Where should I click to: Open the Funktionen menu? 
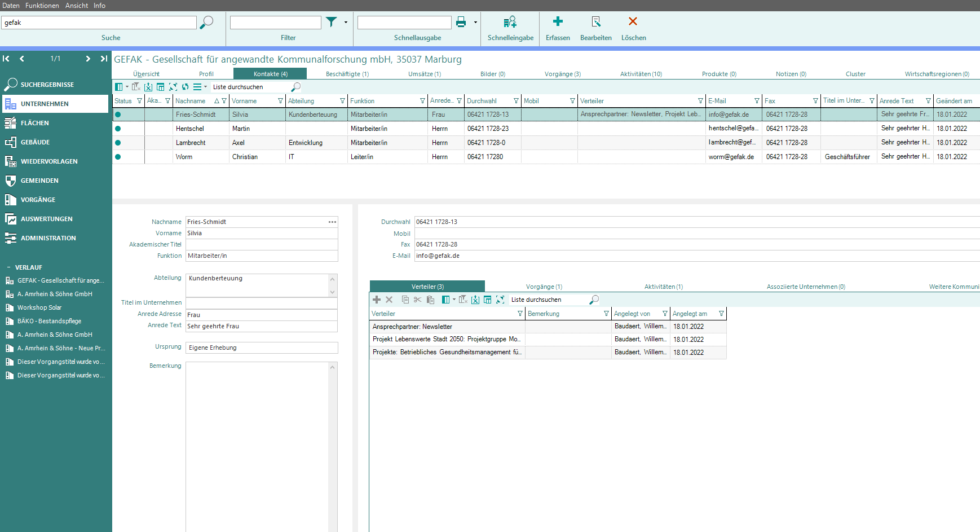42,5
